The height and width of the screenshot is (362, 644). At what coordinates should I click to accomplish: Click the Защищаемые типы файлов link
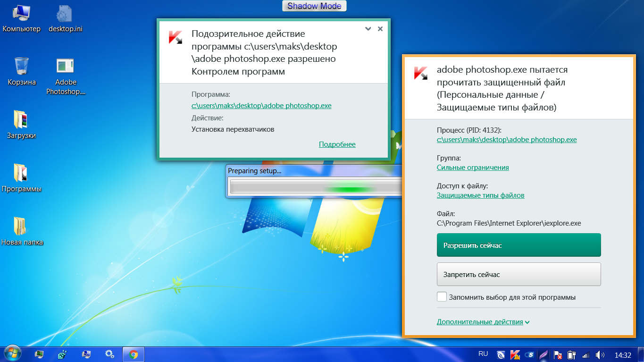point(481,195)
